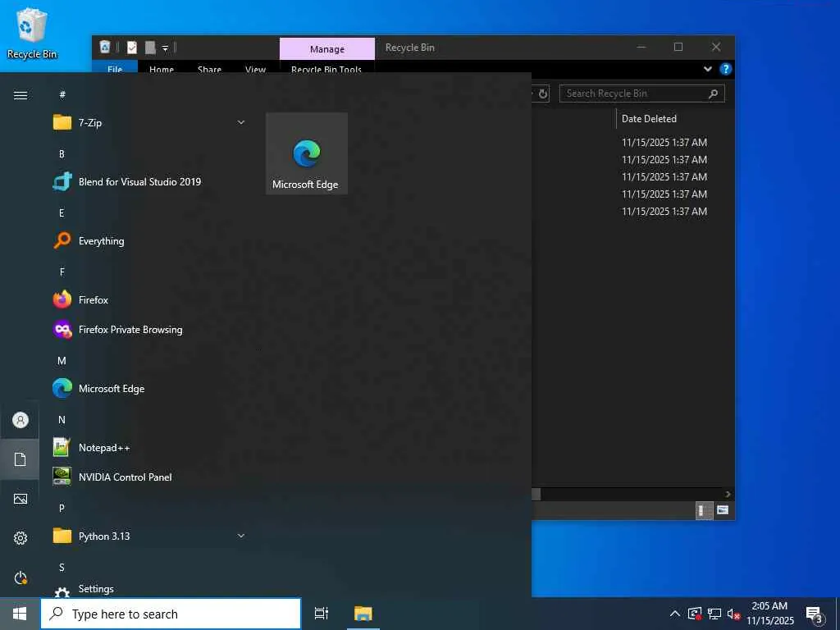Click the 'P' letter group header
This screenshot has width=840, height=630.
62,509
